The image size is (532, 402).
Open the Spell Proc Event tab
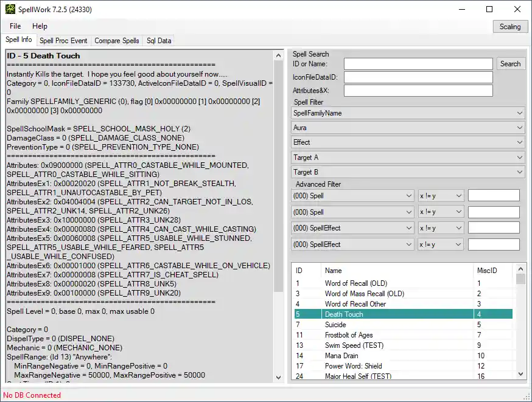point(63,40)
